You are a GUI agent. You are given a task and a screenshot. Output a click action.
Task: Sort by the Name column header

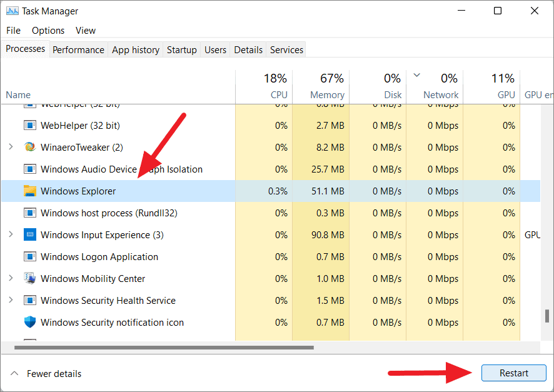point(118,87)
